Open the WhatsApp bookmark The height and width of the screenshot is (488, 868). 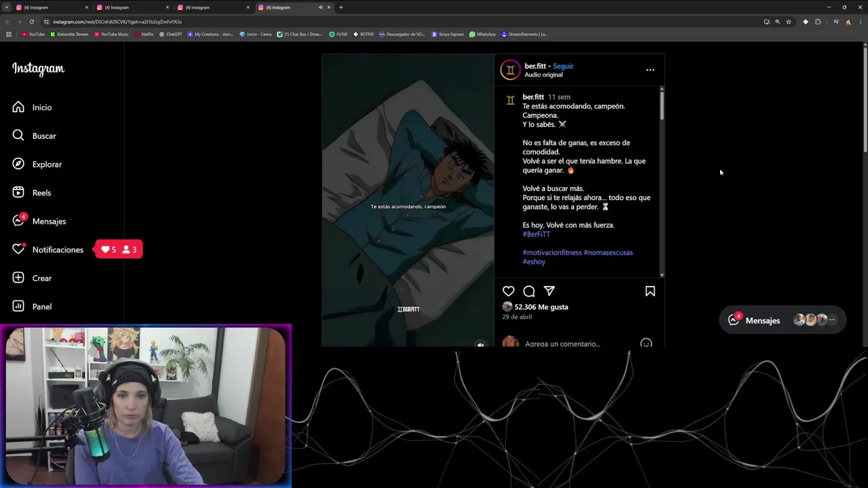(483, 34)
